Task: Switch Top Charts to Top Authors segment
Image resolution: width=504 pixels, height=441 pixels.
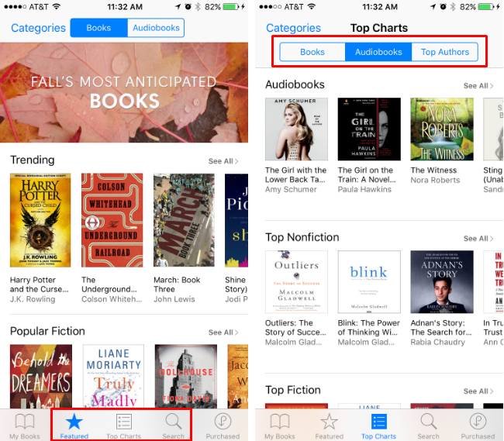Action: click(445, 52)
